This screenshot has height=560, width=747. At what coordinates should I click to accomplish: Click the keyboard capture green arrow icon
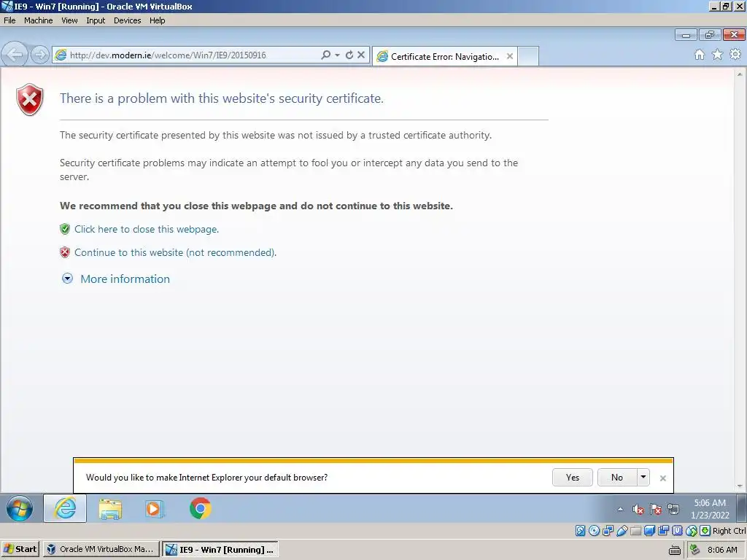pos(705,531)
